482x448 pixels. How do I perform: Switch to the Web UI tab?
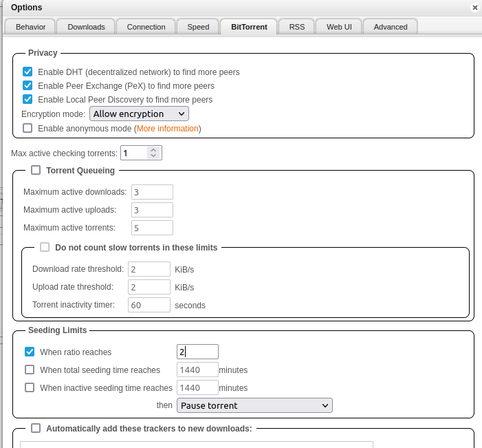[x=339, y=27]
